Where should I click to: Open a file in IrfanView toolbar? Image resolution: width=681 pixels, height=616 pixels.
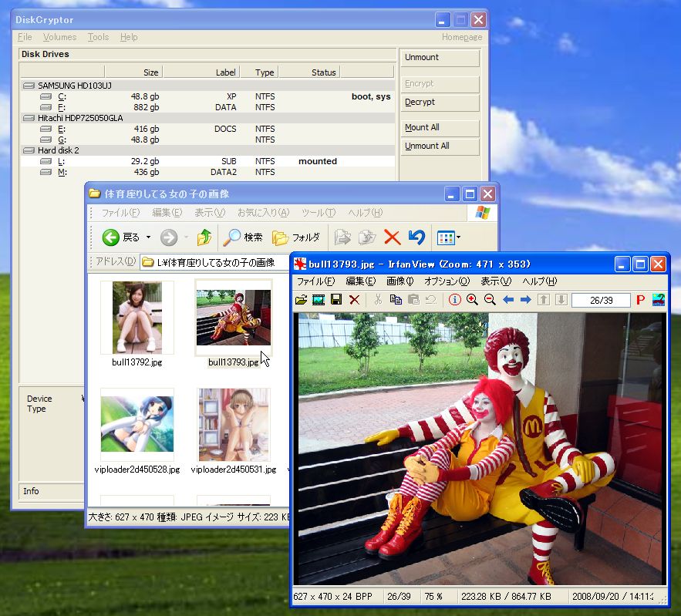pyautogui.click(x=301, y=300)
